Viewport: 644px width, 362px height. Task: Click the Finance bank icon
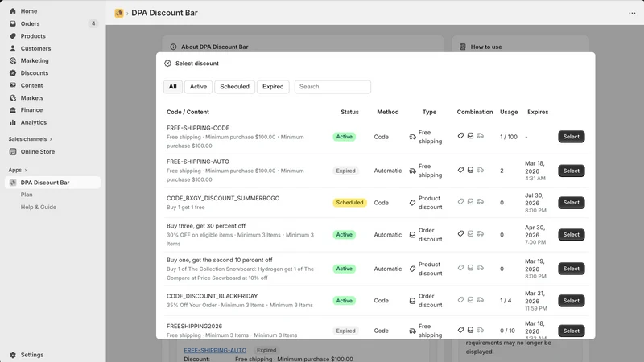click(x=13, y=110)
